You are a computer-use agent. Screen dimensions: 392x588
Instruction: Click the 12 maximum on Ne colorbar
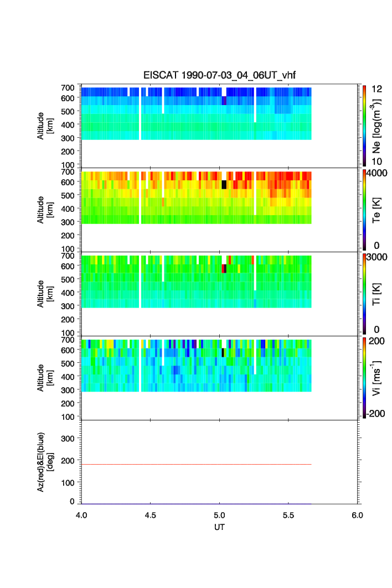(x=376, y=89)
